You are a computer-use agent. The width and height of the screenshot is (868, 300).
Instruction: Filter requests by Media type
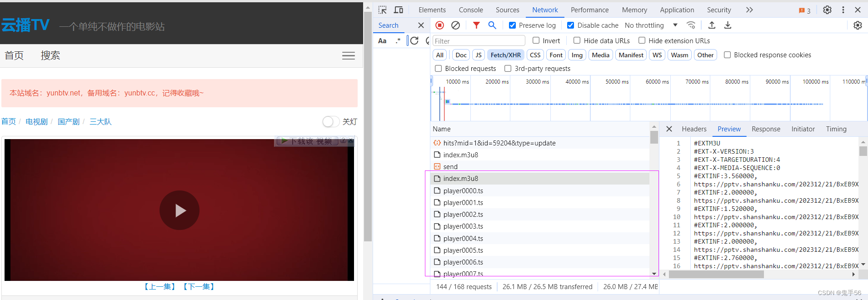click(600, 55)
